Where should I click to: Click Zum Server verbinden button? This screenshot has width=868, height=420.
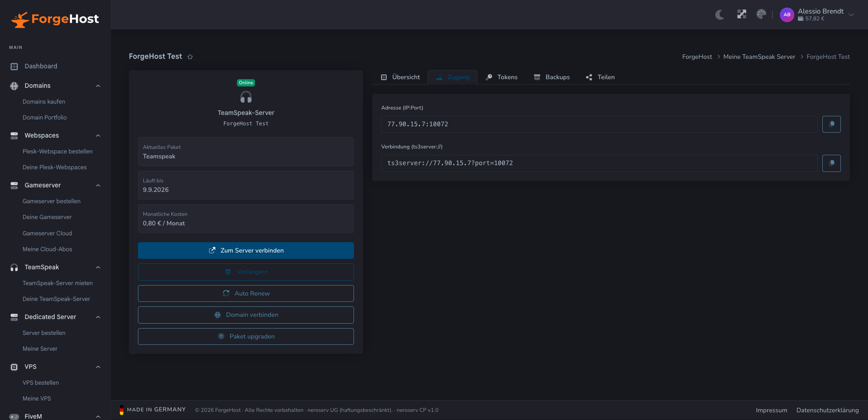(x=246, y=251)
